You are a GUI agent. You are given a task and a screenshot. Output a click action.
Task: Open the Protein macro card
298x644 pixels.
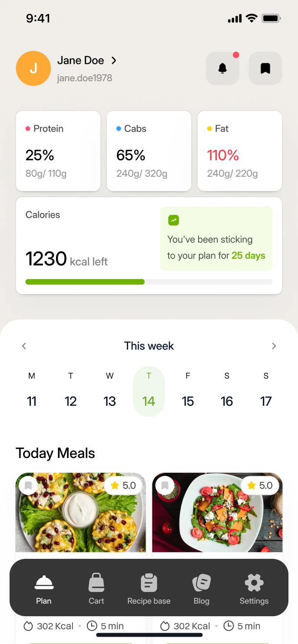pyautogui.click(x=58, y=151)
